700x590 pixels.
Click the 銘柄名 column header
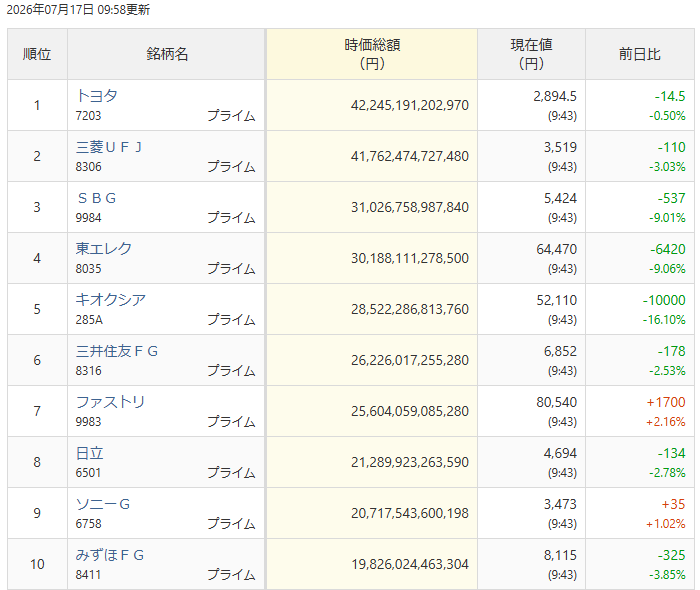pos(167,54)
